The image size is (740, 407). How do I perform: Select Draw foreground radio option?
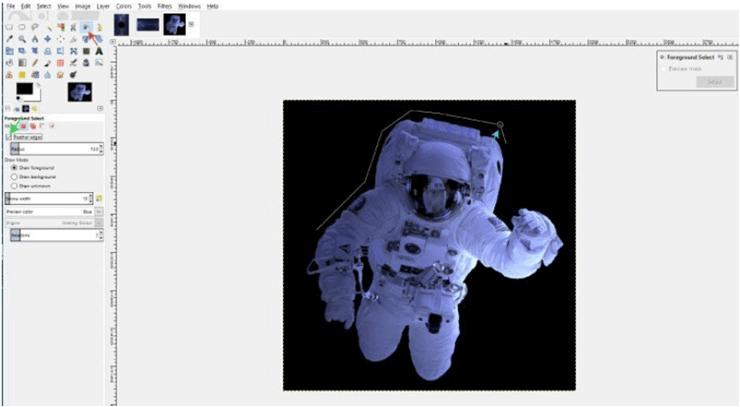point(13,167)
